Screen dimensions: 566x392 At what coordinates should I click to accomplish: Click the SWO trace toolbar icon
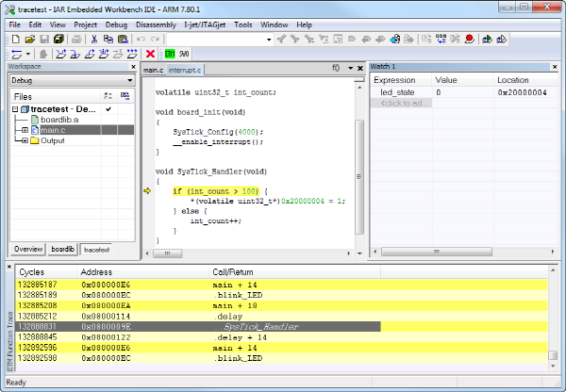click(x=184, y=54)
